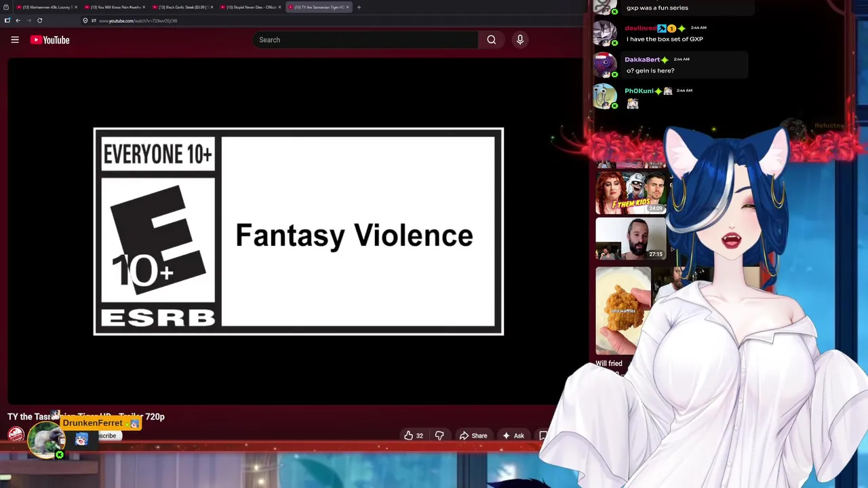Image resolution: width=868 pixels, height=488 pixels.
Task: Close the TY the Tasmanian Tiger tab
Action: (x=347, y=7)
